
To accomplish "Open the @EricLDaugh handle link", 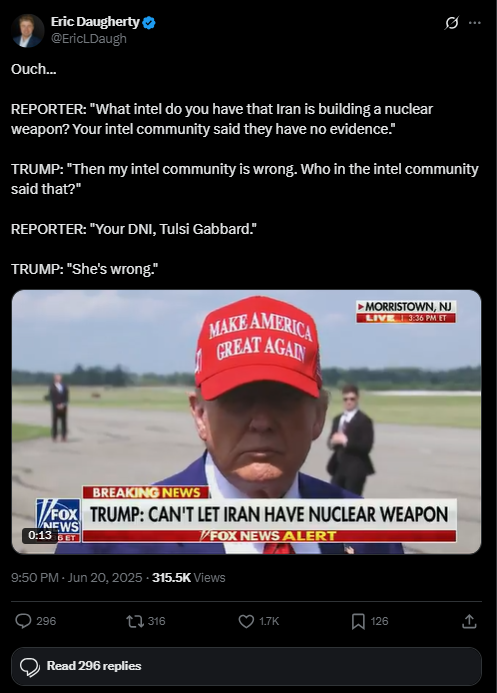I will pyautogui.click(x=89, y=39).
